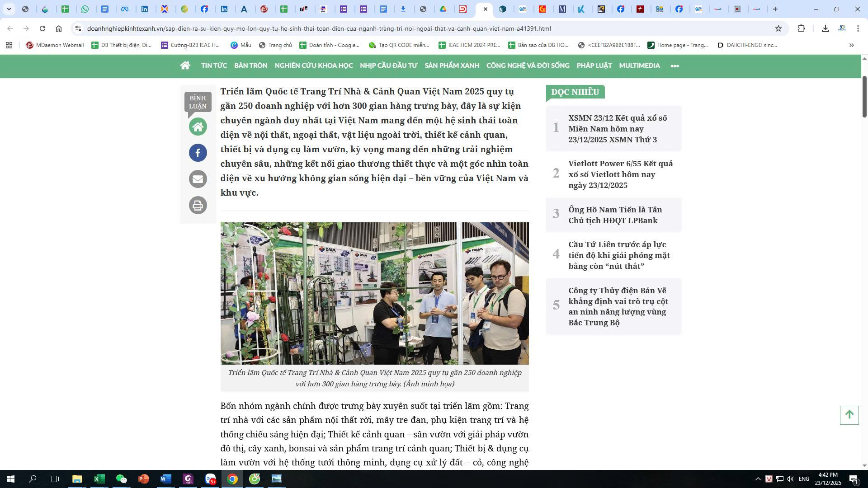Share the article via the Facebook icon
This screenshot has height=488, width=868.
coord(198,153)
